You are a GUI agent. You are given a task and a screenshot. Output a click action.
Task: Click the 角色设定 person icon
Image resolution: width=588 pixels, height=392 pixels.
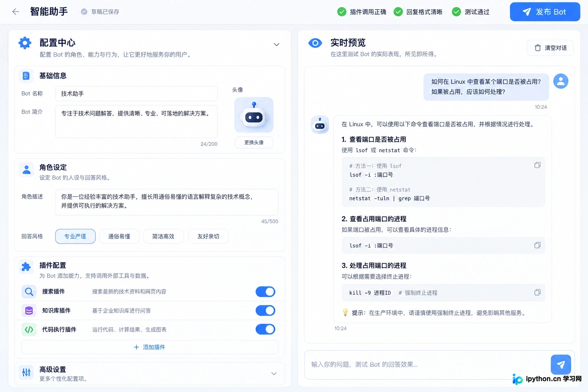click(x=26, y=170)
